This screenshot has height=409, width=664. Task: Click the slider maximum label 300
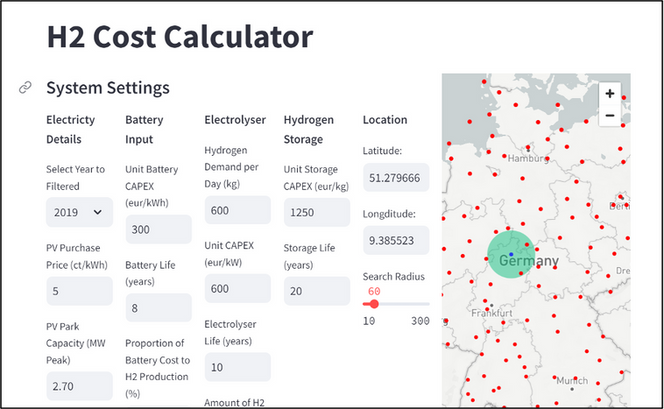[420, 321]
